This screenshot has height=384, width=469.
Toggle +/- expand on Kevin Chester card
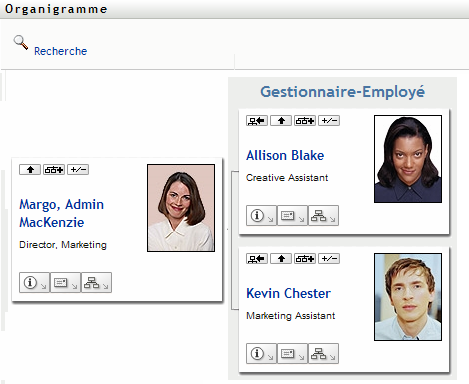pyautogui.click(x=329, y=259)
